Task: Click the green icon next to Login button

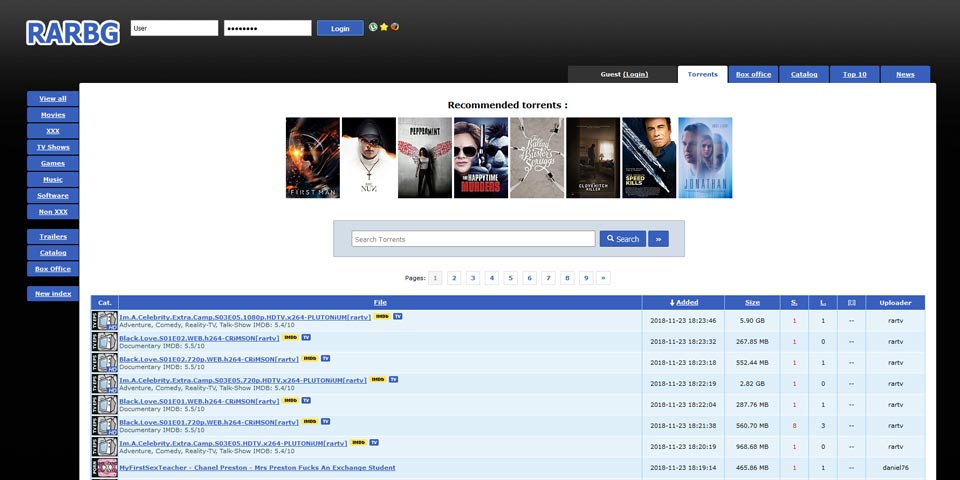Action: point(373,27)
